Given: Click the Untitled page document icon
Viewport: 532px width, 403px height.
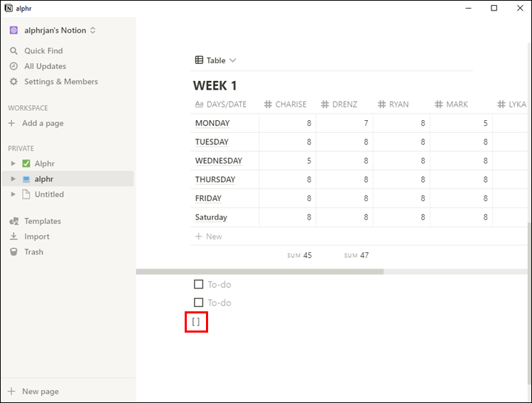Looking at the screenshot, I should click(x=26, y=194).
